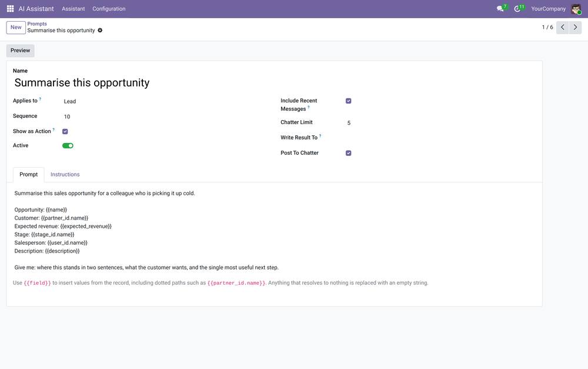Open the messages chat icon

point(500,9)
